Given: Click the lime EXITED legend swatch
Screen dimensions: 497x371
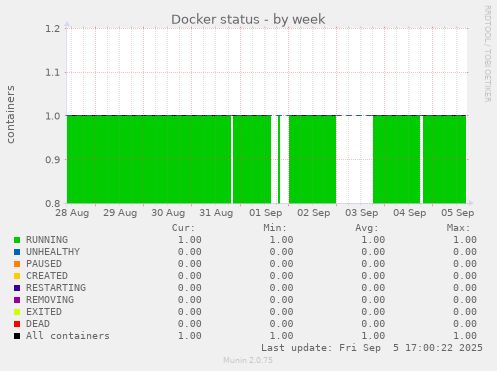Looking at the screenshot, I should pos(17,312).
